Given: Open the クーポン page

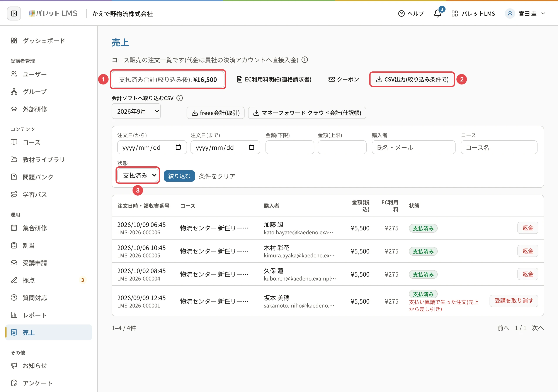Looking at the screenshot, I should tap(344, 79).
